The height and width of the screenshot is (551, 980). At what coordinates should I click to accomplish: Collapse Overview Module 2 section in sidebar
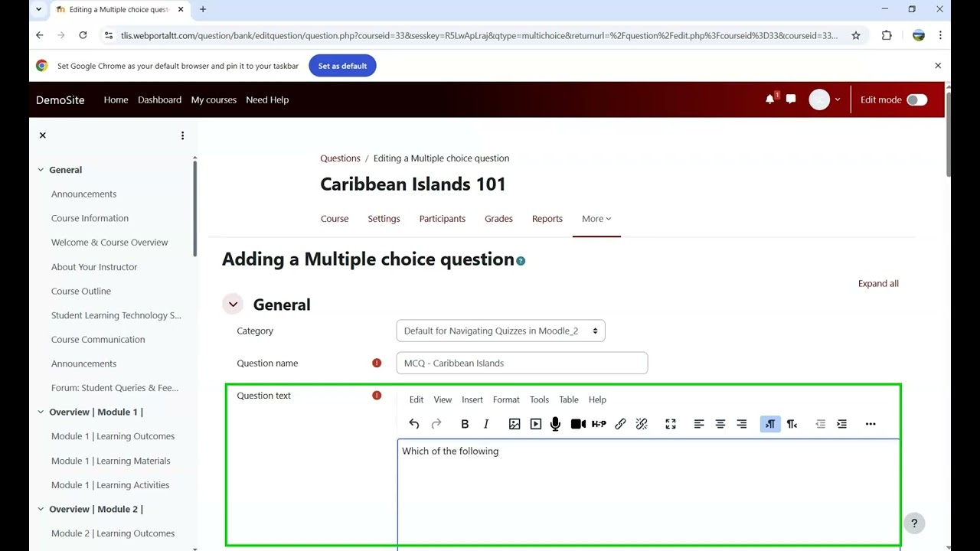(x=41, y=509)
